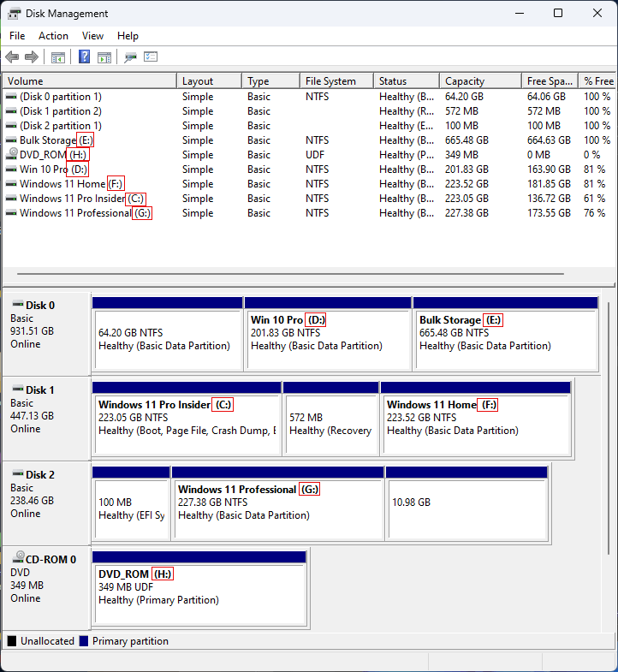618x672 pixels.
Task: Open the Action menu
Action: coord(53,36)
